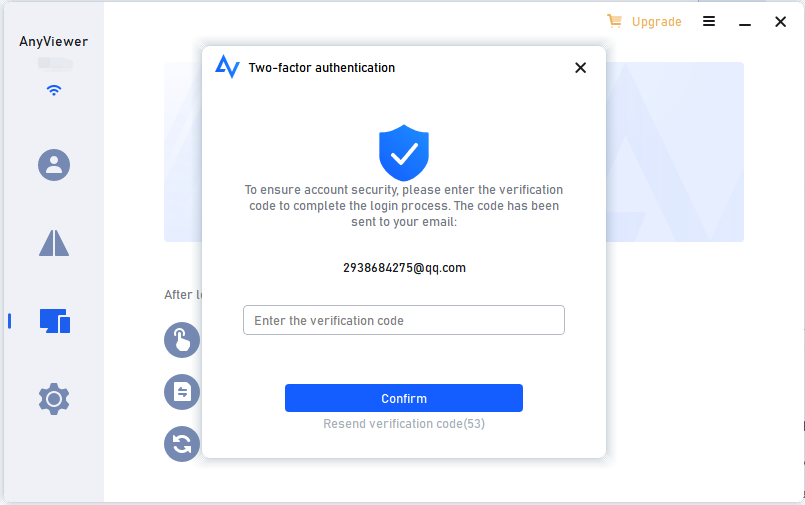
Task: Click the shopping cart Upgrade icon
Action: click(614, 21)
